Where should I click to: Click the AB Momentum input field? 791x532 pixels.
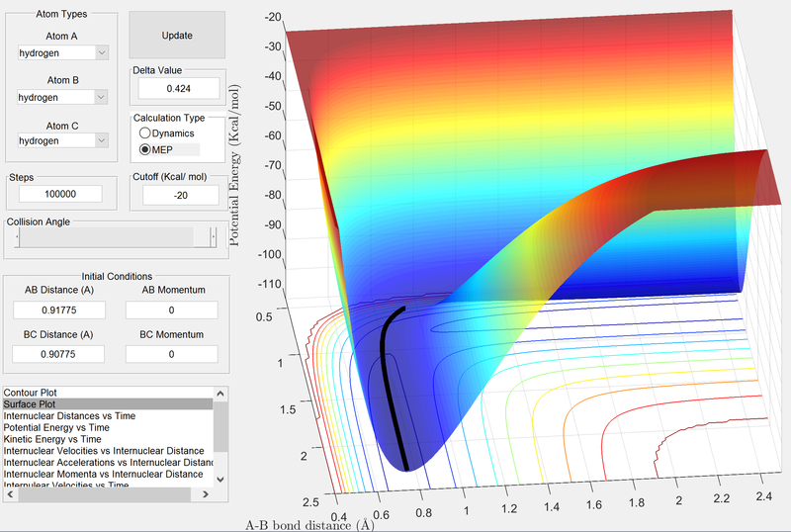pos(171,310)
